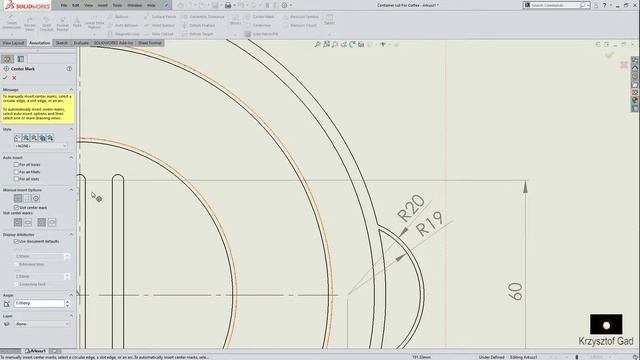Collapse the Layer section
This screenshot has width=640, height=360.
pos(71,316)
